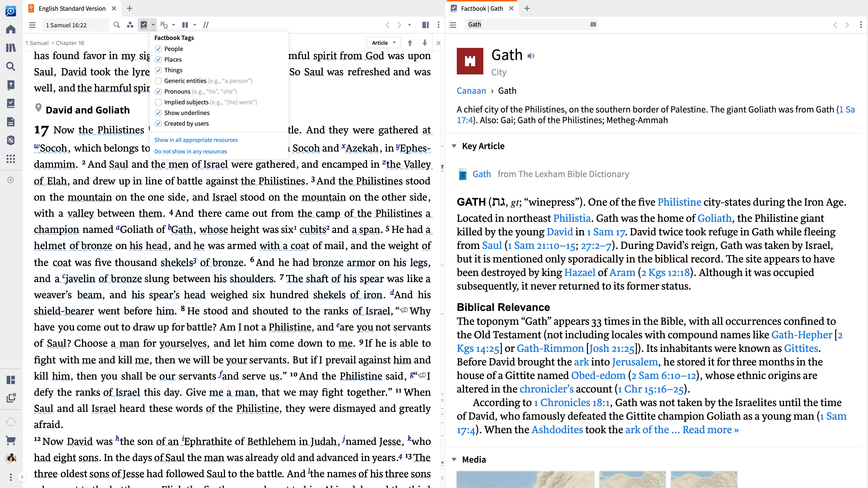Open columns layout dropdown arrow
Screen dimensions: 868x488
click(x=194, y=25)
